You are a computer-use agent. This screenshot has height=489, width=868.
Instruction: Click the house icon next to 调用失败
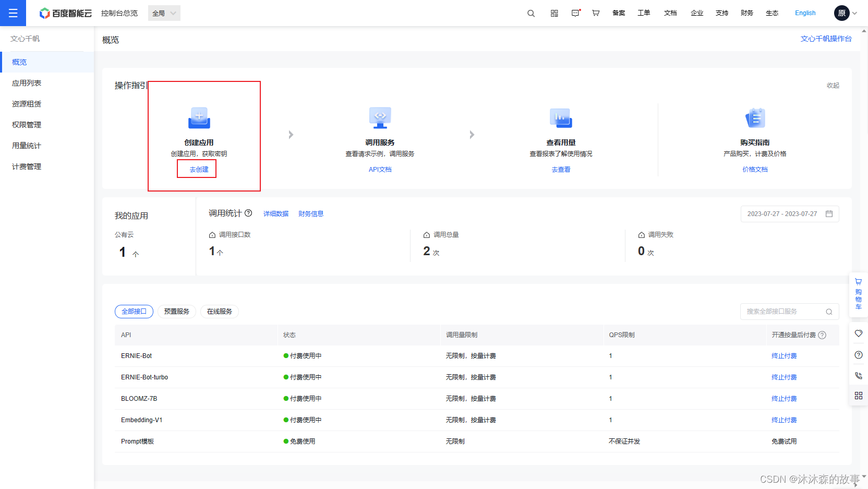pos(642,235)
